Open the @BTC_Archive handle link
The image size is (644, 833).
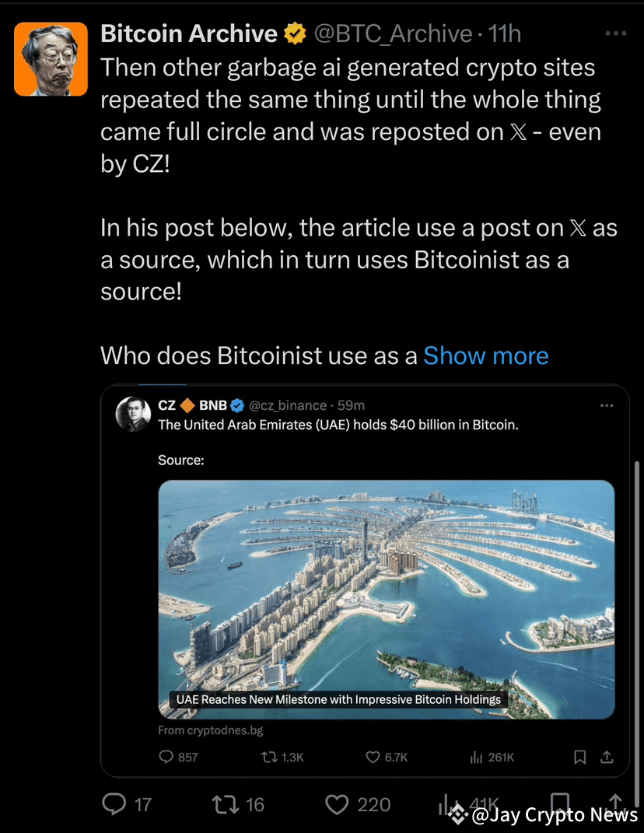tap(392, 34)
